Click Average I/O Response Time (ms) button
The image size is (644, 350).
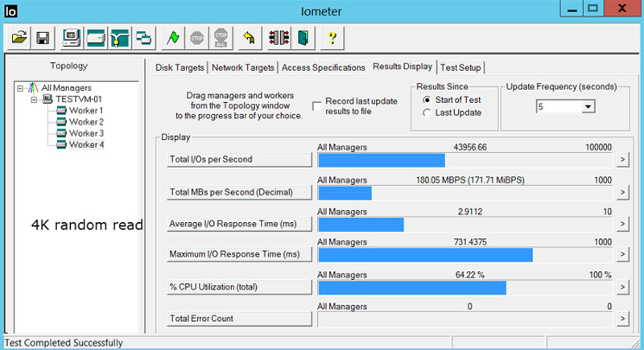click(239, 224)
